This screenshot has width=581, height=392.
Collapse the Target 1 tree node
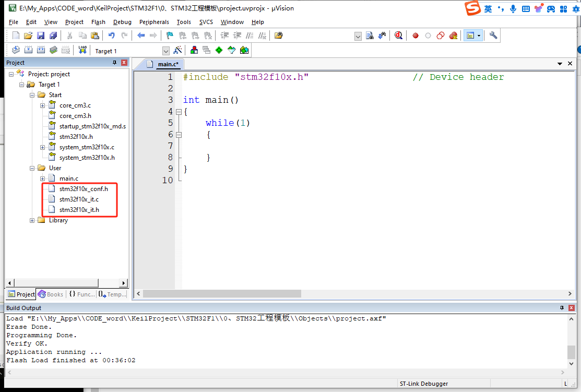[x=21, y=85]
